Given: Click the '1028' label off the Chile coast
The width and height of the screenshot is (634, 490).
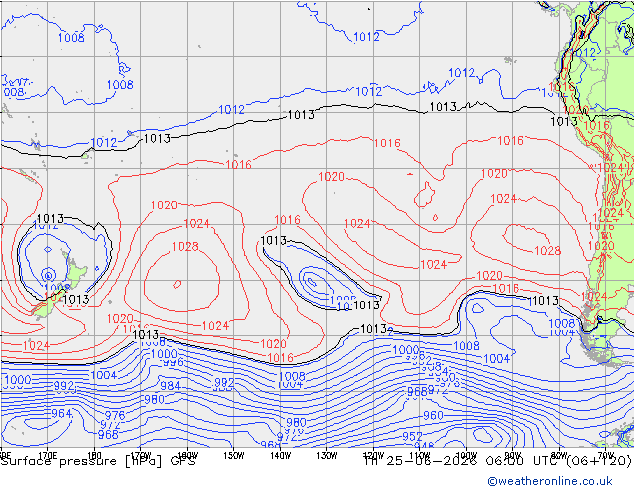Looking at the screenshot, I should coord(547,251).
